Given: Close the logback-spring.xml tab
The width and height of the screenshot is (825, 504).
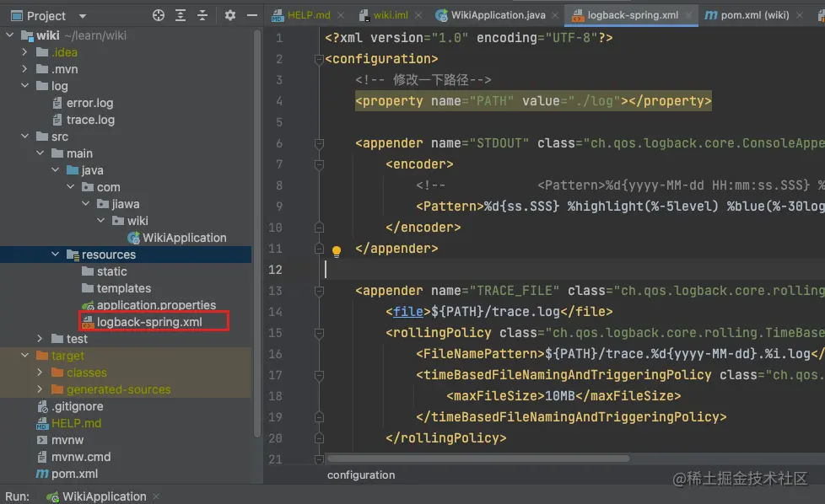Looking at the screenshot, I should [x=688, y=16].
